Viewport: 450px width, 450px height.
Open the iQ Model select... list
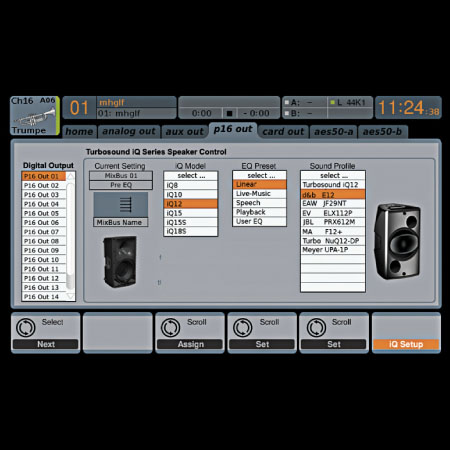tap(191, 176)
